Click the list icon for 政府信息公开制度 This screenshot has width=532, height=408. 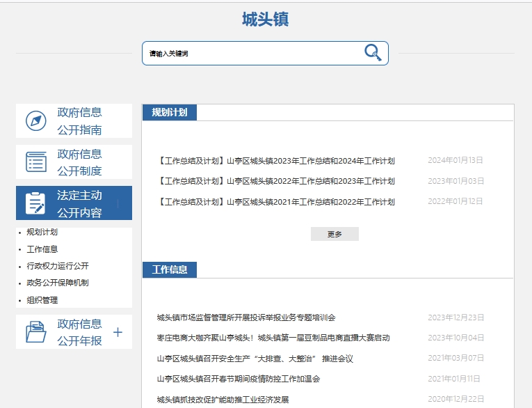coord(35,162)
